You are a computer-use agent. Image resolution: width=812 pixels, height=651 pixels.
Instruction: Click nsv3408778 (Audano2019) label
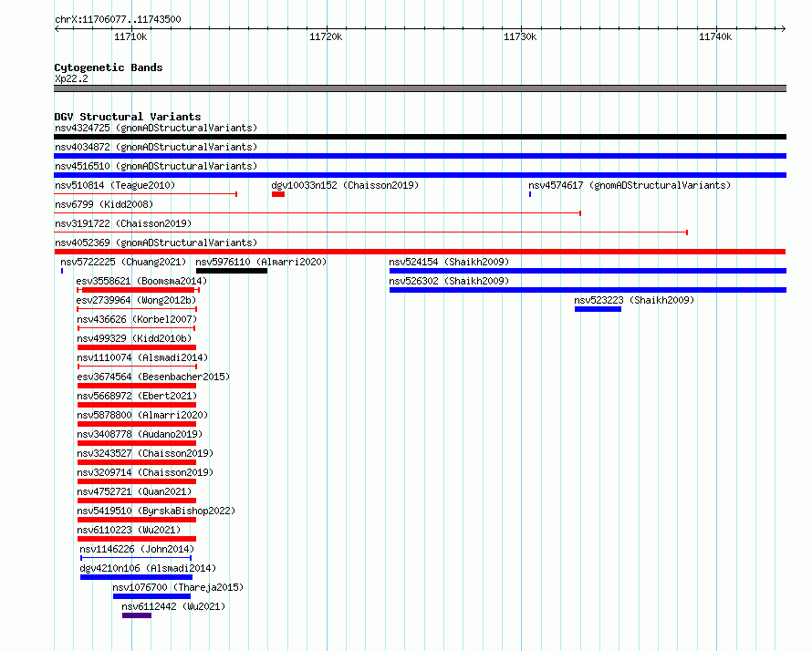point(140,434)
